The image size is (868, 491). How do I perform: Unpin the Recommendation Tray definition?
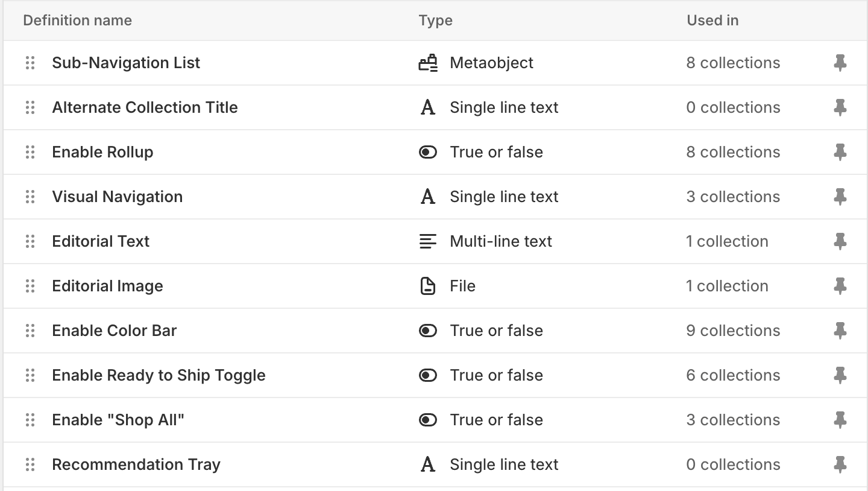pos(840,464)
